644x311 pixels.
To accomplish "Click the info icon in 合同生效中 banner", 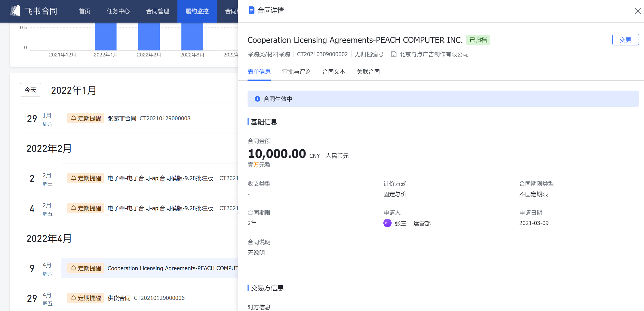I will click(x=257, y=99).
